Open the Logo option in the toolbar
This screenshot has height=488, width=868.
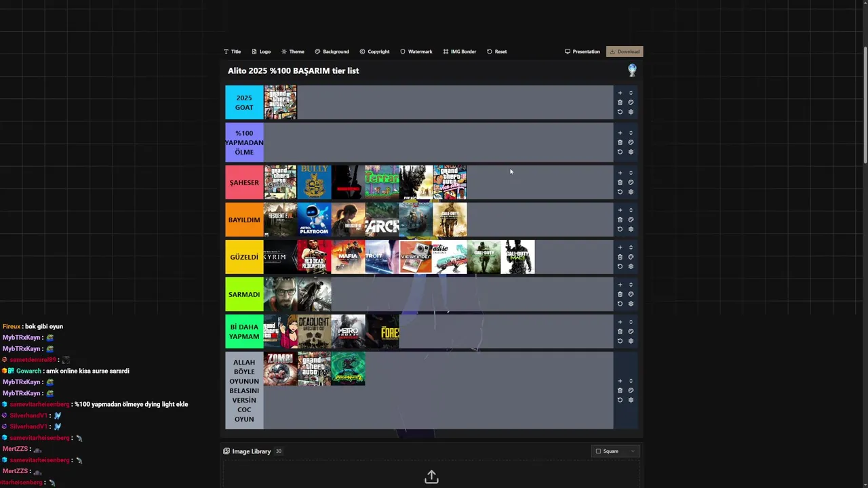(261, 52)
